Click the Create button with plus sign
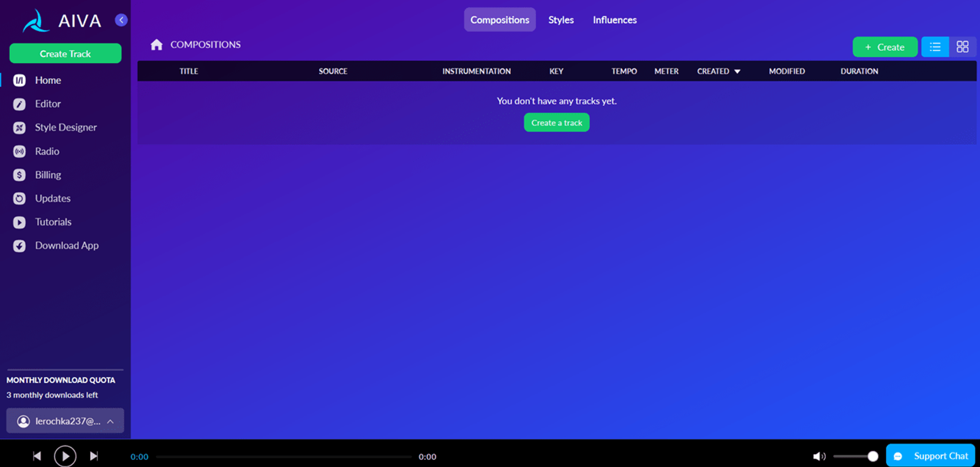 [885, 47]
